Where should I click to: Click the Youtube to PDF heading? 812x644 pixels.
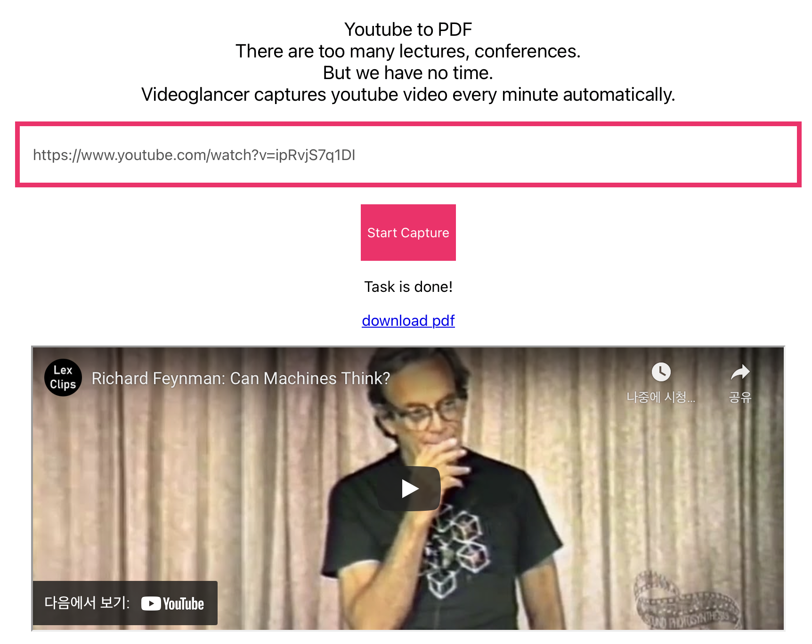pyautogui.click(x=408, y=29)
